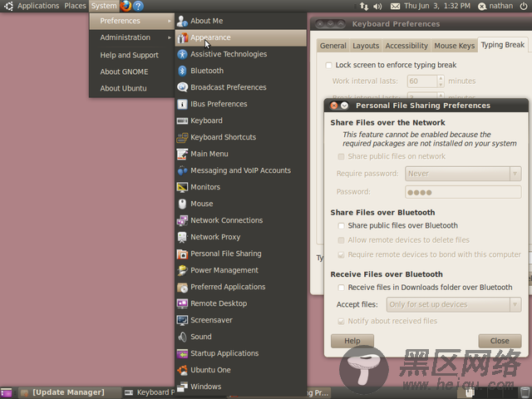The height and width of the screenshot is (399, 532).
Task: Click the Ubuntu One icon
Action: [182, 370]
